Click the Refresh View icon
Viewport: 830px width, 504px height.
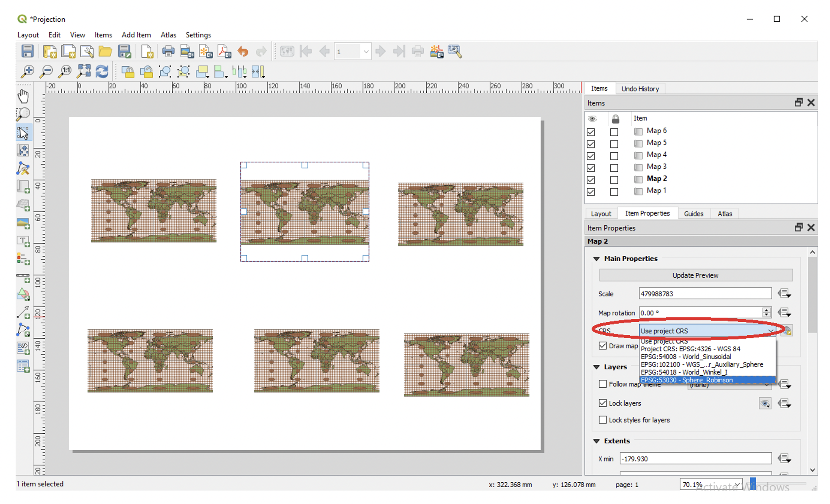(102, 71)
